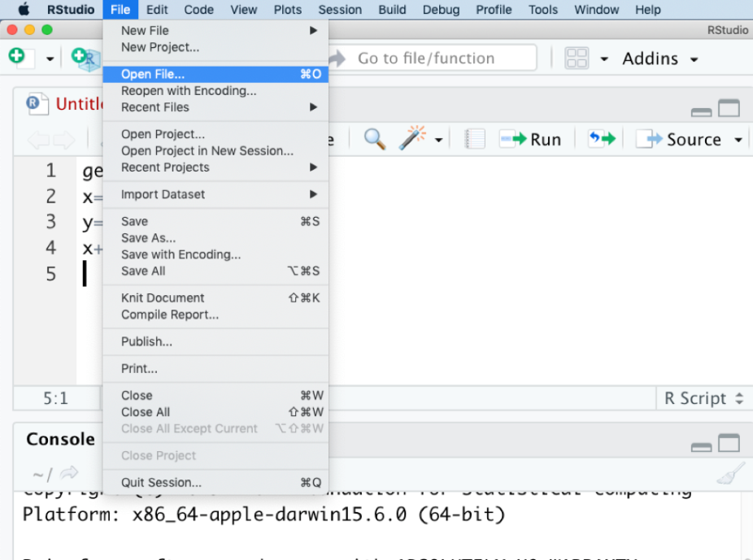Clear console with the broom icon
This screenshot has width=753, height=560.
point(731,473)
